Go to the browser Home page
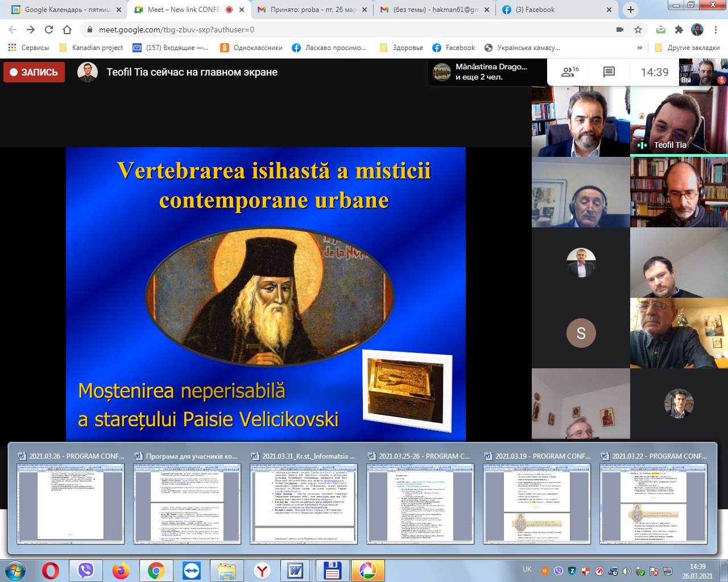This screenshot has width=728, height=582. click(x=67, y=30)
